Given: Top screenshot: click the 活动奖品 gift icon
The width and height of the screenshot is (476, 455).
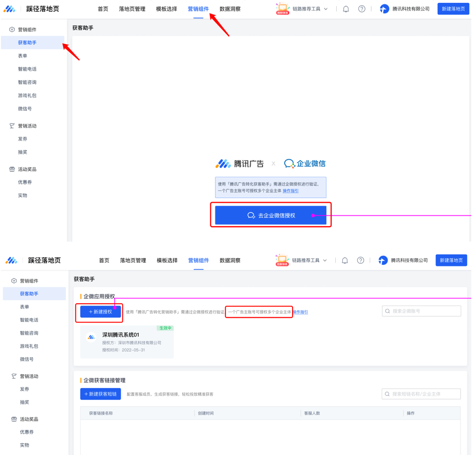Looking at the screenshot, I should coord(12,169).
